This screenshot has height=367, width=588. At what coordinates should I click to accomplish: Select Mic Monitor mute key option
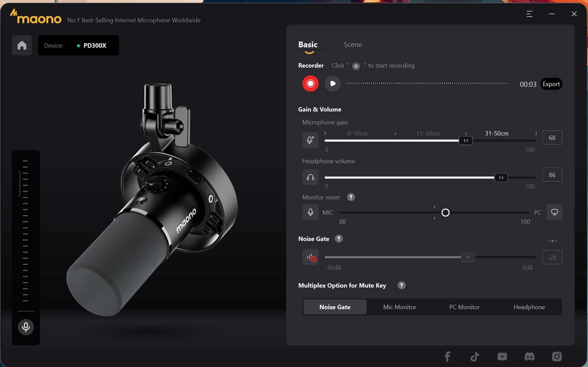coord(399,307)
